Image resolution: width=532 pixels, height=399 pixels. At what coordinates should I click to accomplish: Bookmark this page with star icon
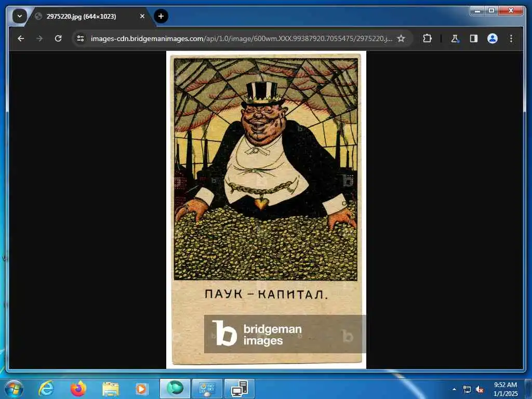pyautogui.click(x=401, y=38)
